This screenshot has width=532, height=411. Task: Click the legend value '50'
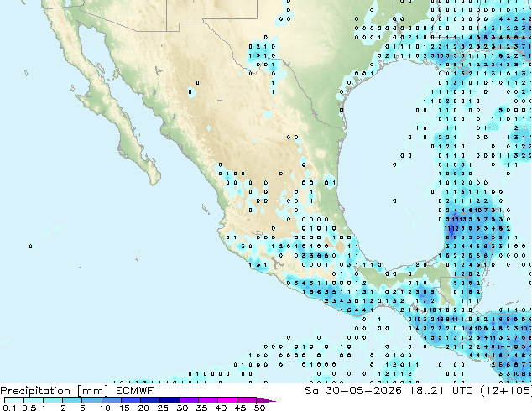pyautogui.click(x=259, y=408)
